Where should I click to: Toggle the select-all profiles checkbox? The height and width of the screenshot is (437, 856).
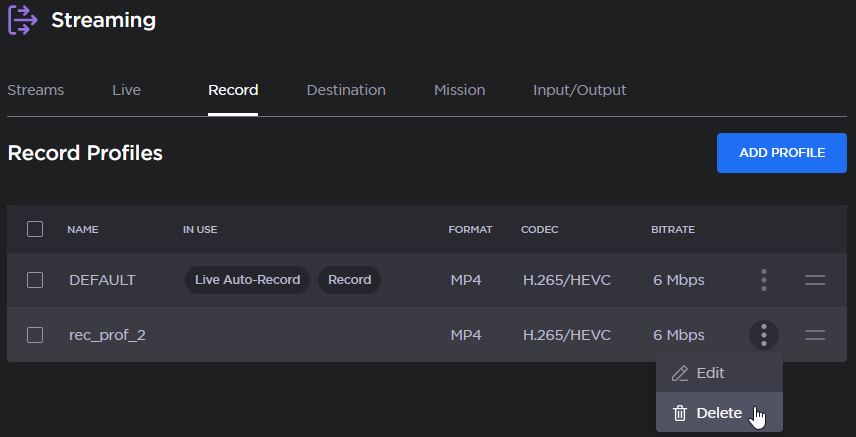(35, 229)
